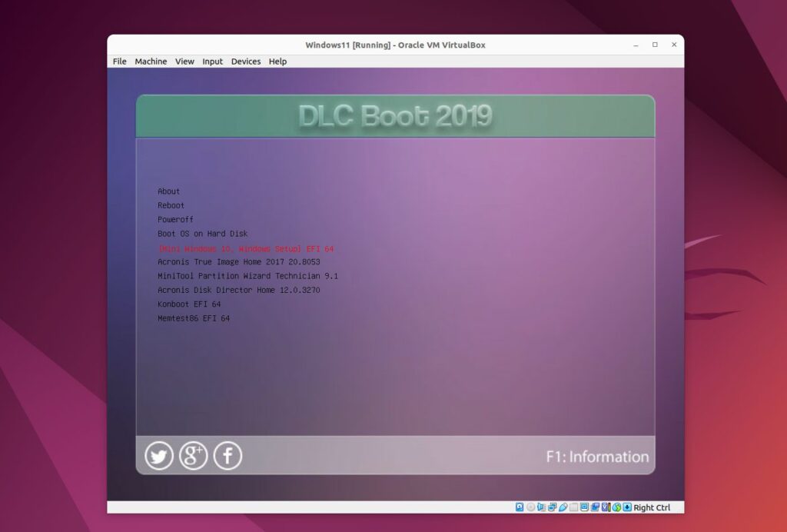Click the optical drive status icon
The image size is (787, 532).
coord(530,507)
